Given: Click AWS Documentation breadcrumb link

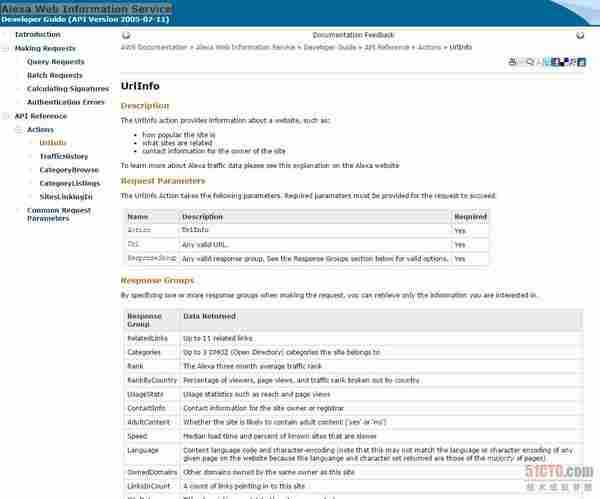Looking at the screenshot, I should (x=154, y=47).
